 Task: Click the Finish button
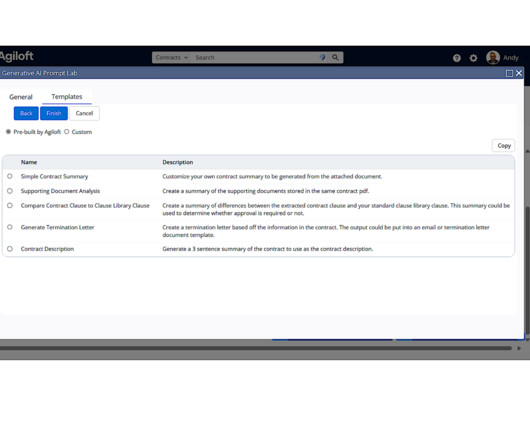pyautogui.click(x=54, y=113)
